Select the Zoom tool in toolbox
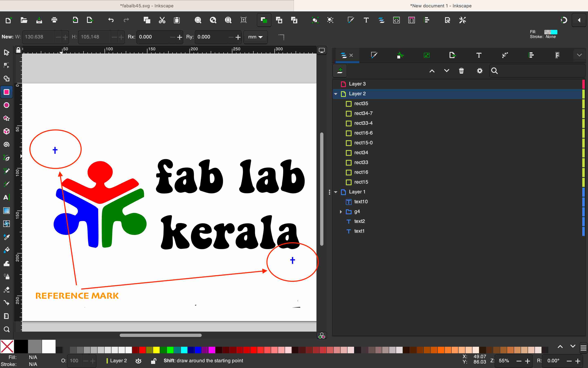This screenshot has width=588, height=368. tap(7, 329)
